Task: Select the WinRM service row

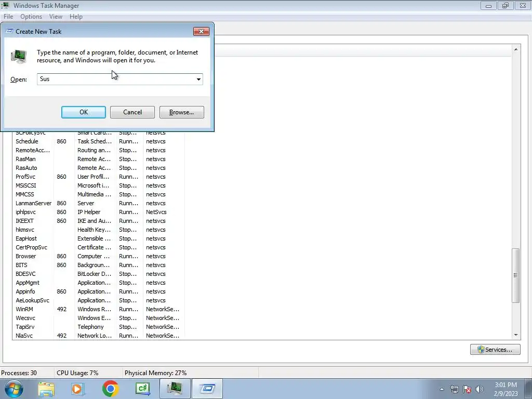Action: point(98,309)
